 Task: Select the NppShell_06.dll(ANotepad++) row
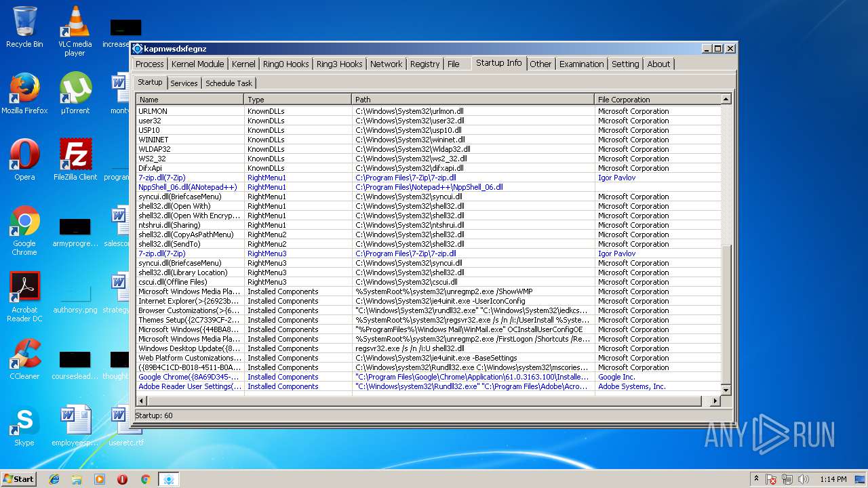pos(429,187)
